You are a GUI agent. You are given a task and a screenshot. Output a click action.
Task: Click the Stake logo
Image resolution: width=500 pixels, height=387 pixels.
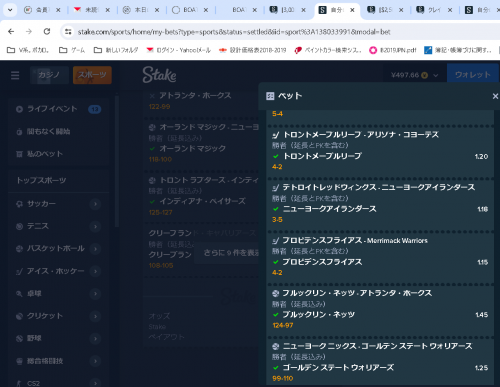click(159, 75)
